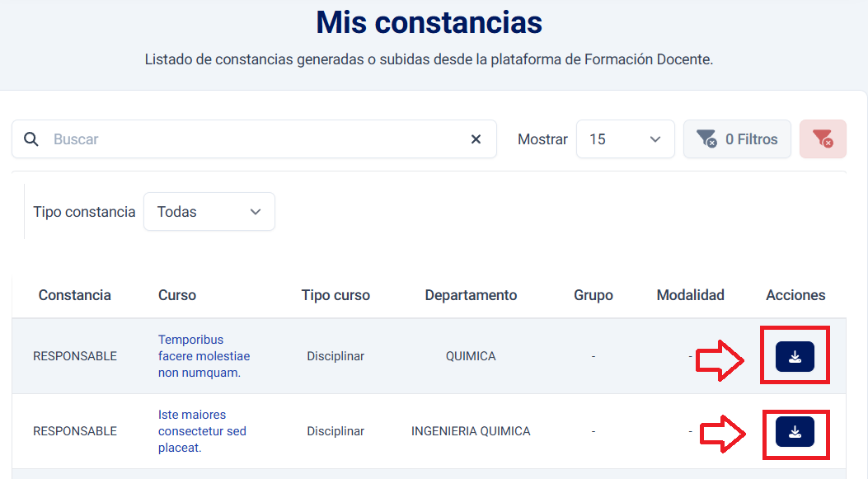
Task: Click the magnifying glass search icon
Action: [31, 139]
